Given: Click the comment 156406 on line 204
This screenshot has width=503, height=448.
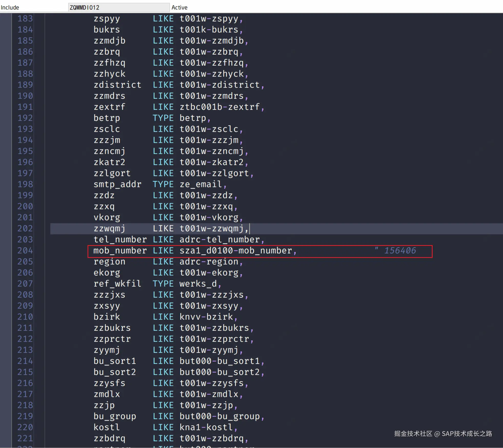Looking at the screenshot, I should point(400,250).
